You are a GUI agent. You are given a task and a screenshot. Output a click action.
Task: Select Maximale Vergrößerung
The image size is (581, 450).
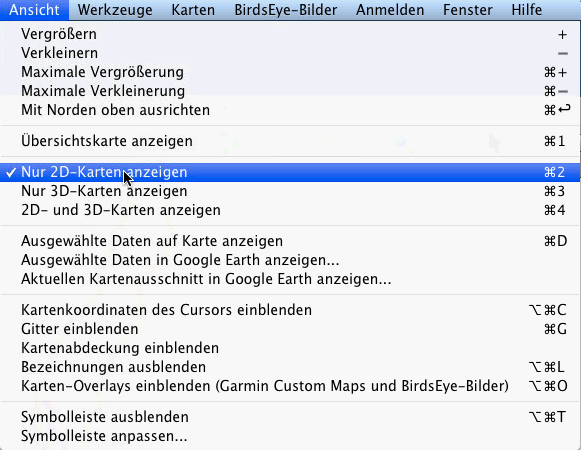pos(290,72)
